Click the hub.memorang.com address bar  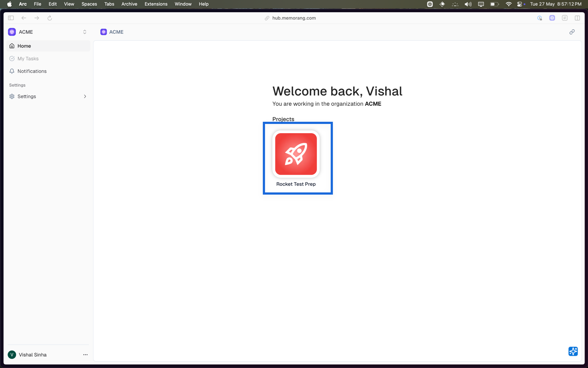point(294,18)
